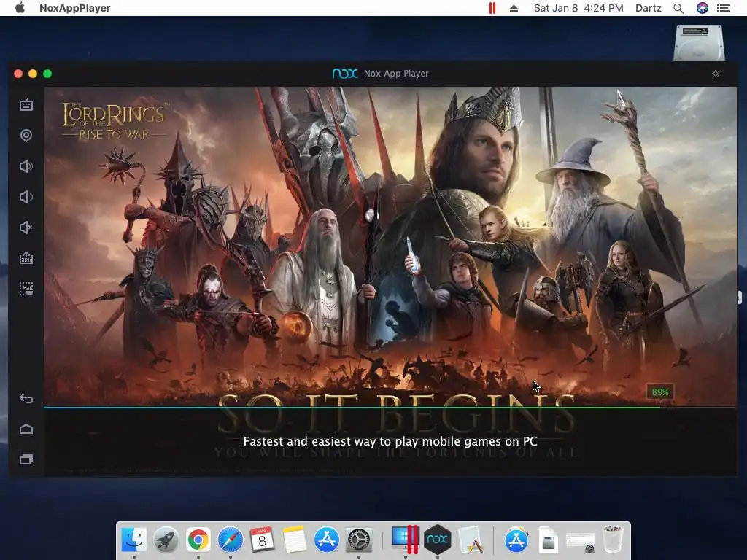
Task: Open the virtual location pin tool
Action: pos(26,136)
